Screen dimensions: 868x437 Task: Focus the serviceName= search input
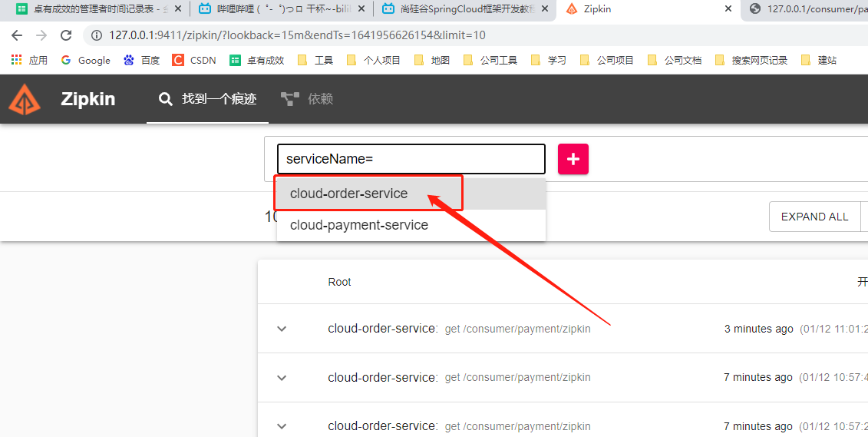click(x=411, y=159)
